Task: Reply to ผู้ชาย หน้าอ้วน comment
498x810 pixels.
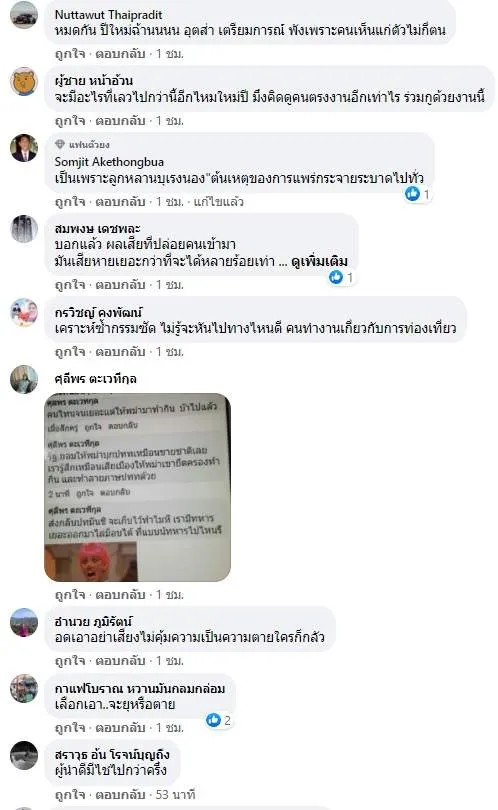Action: (120, 121)
